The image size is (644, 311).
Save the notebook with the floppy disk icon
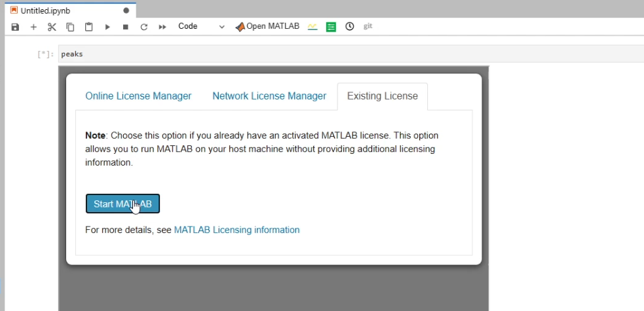[x=15, y=27]
